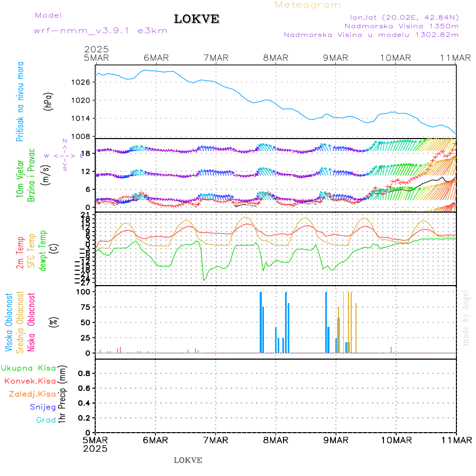The height and width of the screenshot is (476, 476).
Task: Click the LOKVE title at the top
Action: pos(197,20)
